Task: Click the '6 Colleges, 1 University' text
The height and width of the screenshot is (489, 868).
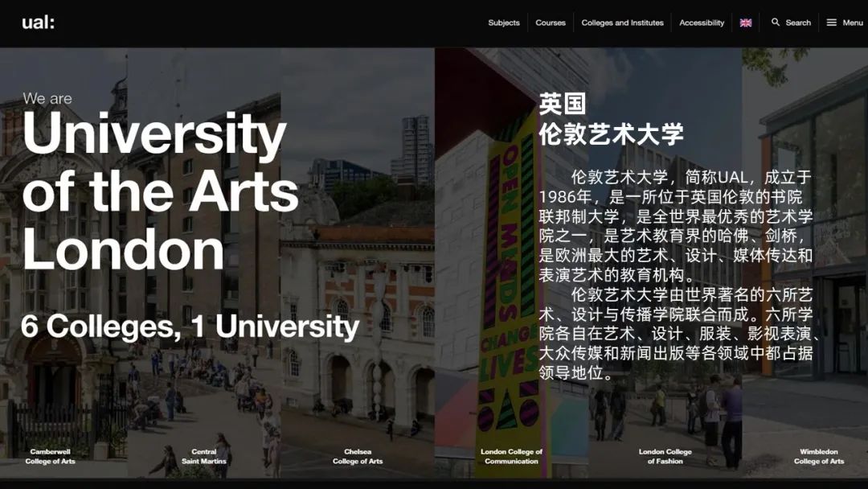Action: 190,327
